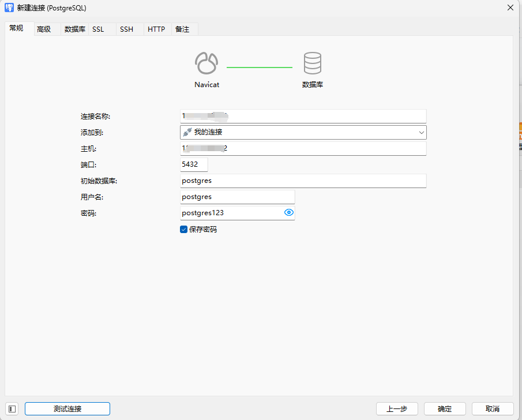Screen dimensions: 522x420
Task: Cancel the dialog with 取消
Action: 493,408
